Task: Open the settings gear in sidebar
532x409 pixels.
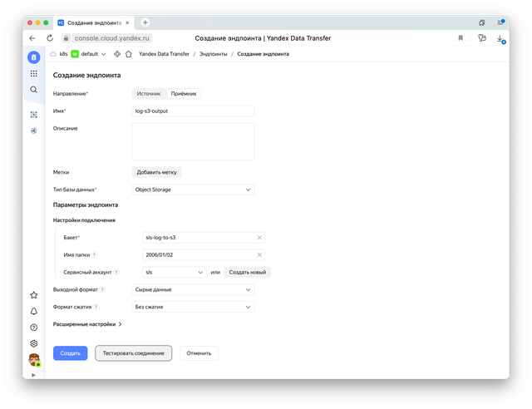Action: click(34, 343)
